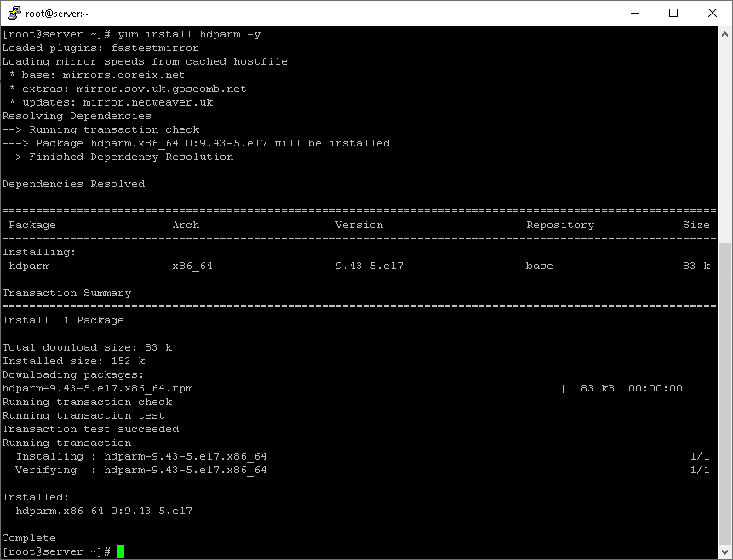Click the 'Repository' column header
733x560 pixels.
(x=560, y=225)
